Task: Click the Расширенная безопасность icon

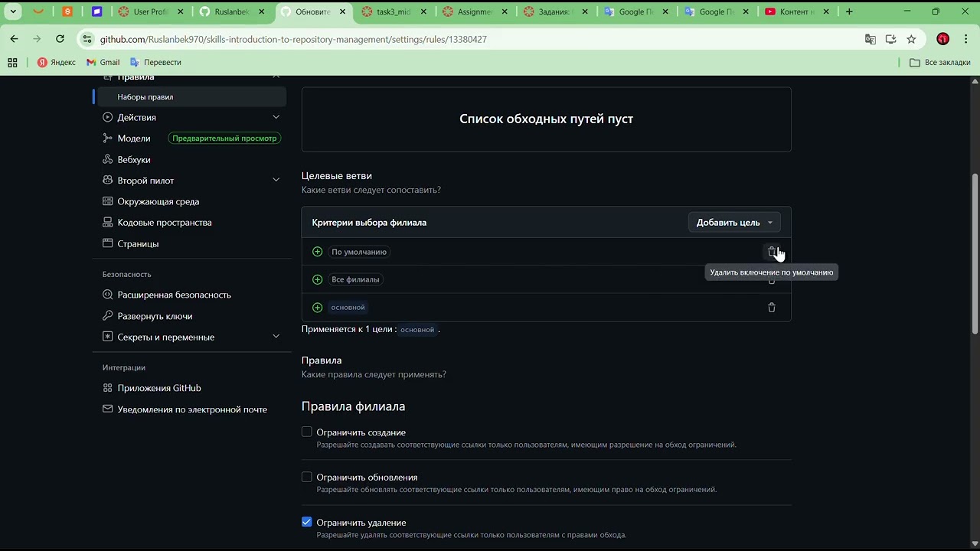Action: pos(108,295)
